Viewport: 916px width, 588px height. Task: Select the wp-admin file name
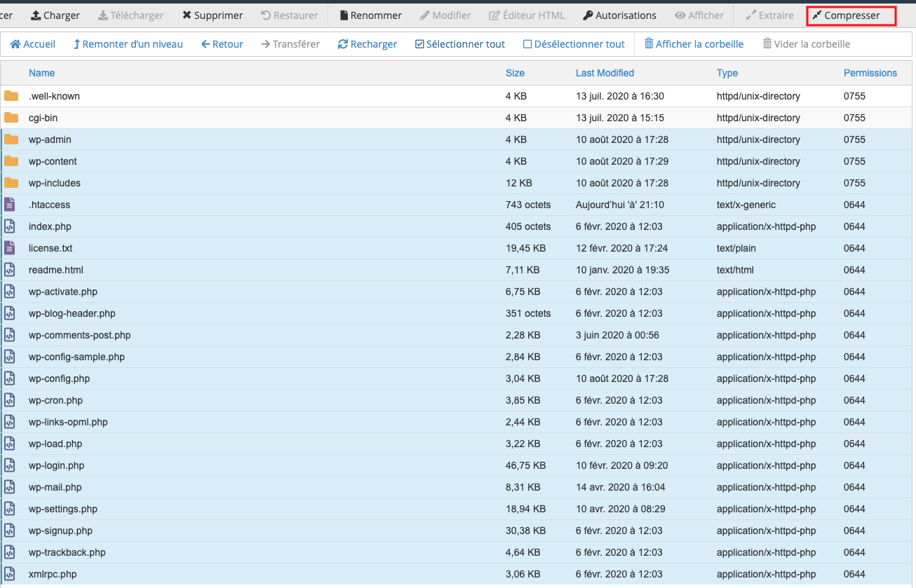pos(50,139)
